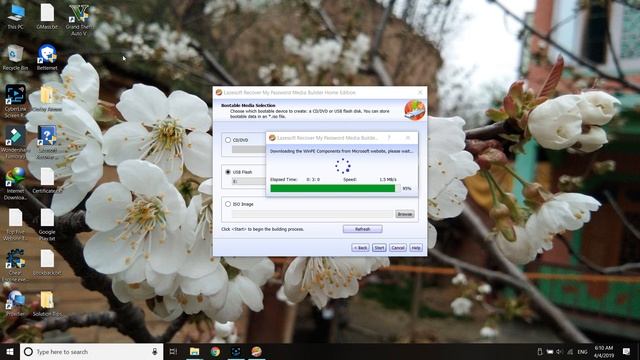Click the green download progress bar

[335, 188]
